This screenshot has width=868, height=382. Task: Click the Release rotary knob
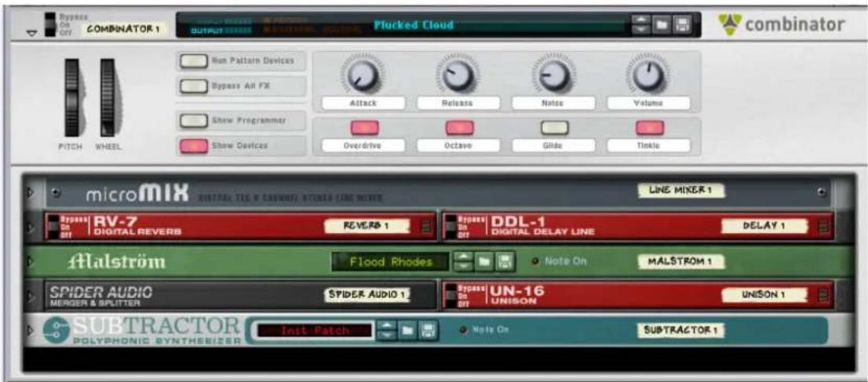tap(458, 75)
